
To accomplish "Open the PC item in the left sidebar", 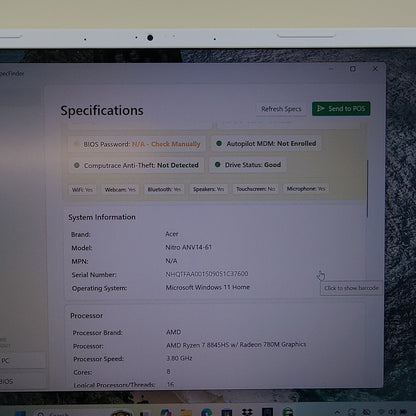I will point(22,361).
